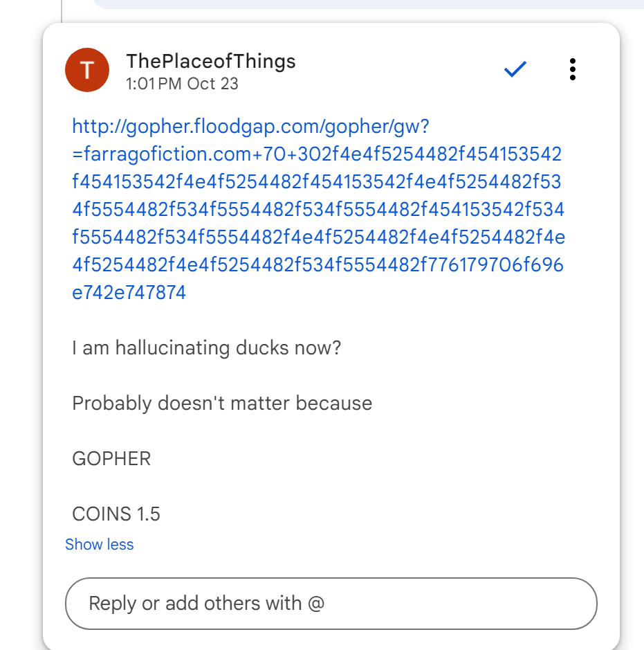Select the light blue comment strip above
Viewport: 644px width, 650px height.
[367, 4]
